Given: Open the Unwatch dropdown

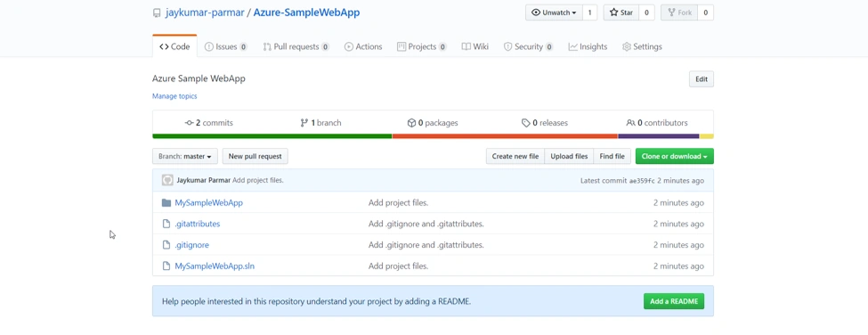Looking at the screenshot, I should [x=554, y=12].
